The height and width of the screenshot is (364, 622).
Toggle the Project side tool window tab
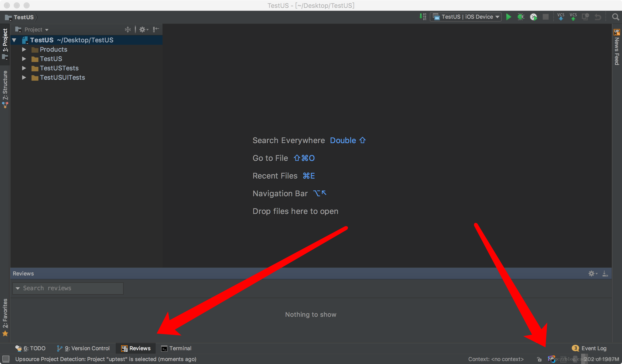[x=5, y=44]
